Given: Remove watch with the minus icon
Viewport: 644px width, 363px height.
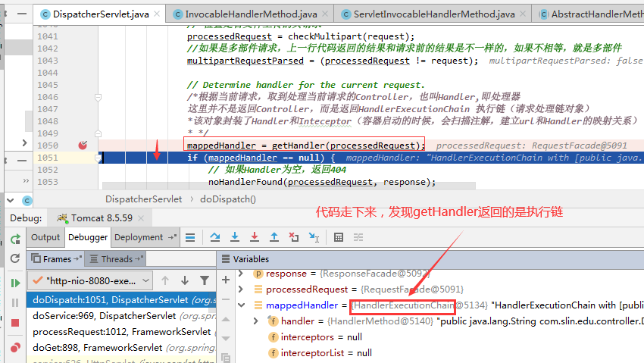Looking at the screenshot, I should point(226,299).
